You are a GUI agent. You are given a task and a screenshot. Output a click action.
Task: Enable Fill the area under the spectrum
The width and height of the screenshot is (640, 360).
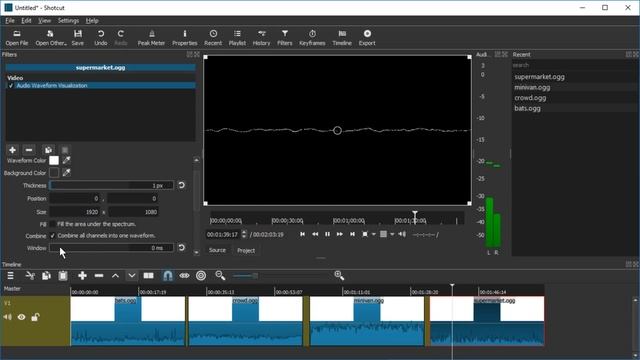(x=52, y=224)
